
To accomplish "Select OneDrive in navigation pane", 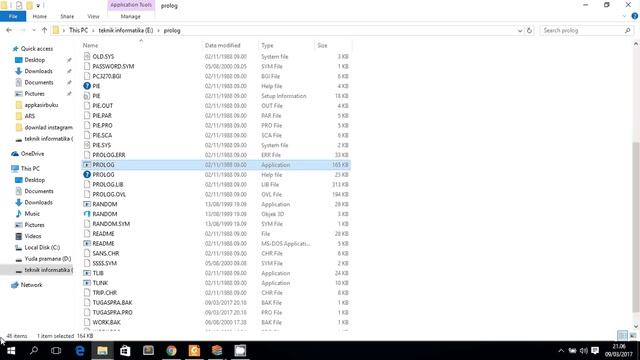I will [x=32, y=153].
